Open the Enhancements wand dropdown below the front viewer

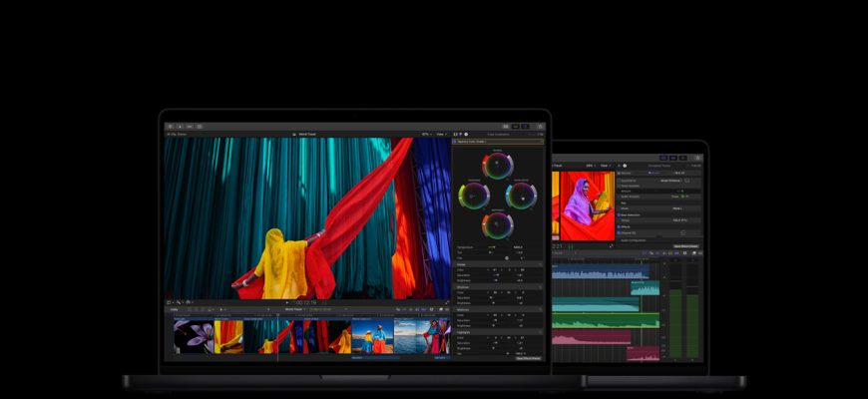pyautogui.click(x=181, y=302)
